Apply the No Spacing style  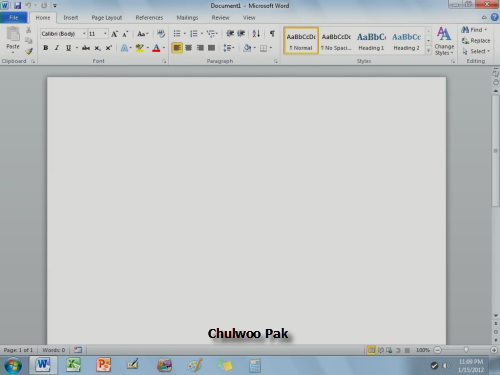pos(336,41)
